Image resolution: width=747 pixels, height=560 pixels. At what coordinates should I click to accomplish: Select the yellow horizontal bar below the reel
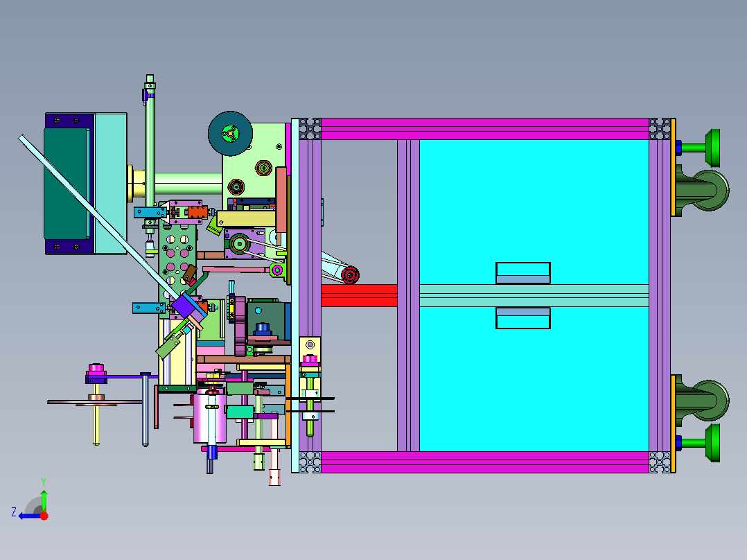click(x=246, y=219)
